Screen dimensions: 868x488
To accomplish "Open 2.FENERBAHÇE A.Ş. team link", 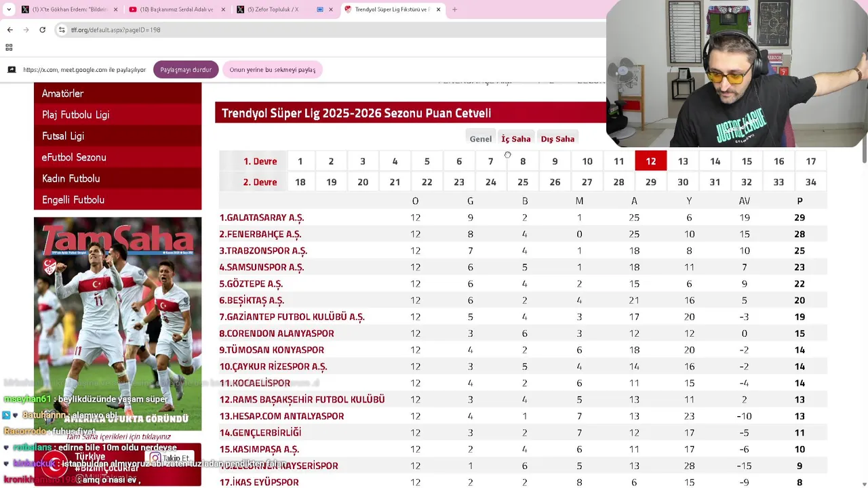I will [260, 234].
